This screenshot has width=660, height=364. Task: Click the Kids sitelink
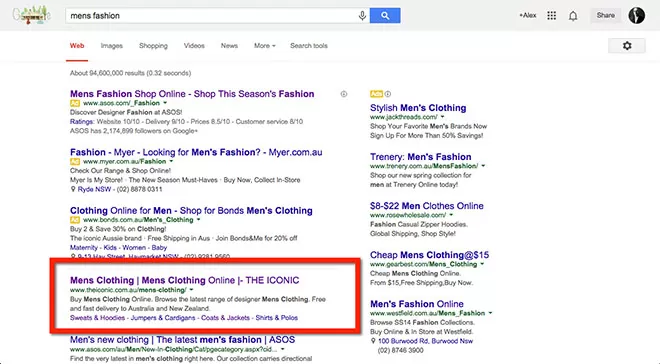click(110, 248)
